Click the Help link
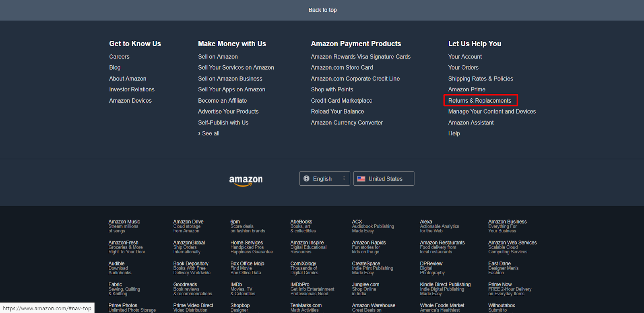This screenshot has height=313, width=644. coord(454,133)
